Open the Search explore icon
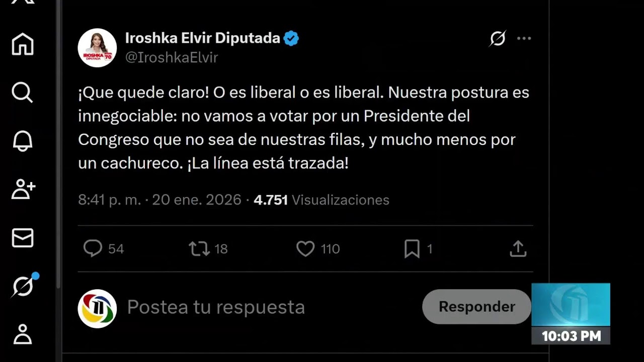The height and width of the screenshot is (362, 644). click(23, 93)
